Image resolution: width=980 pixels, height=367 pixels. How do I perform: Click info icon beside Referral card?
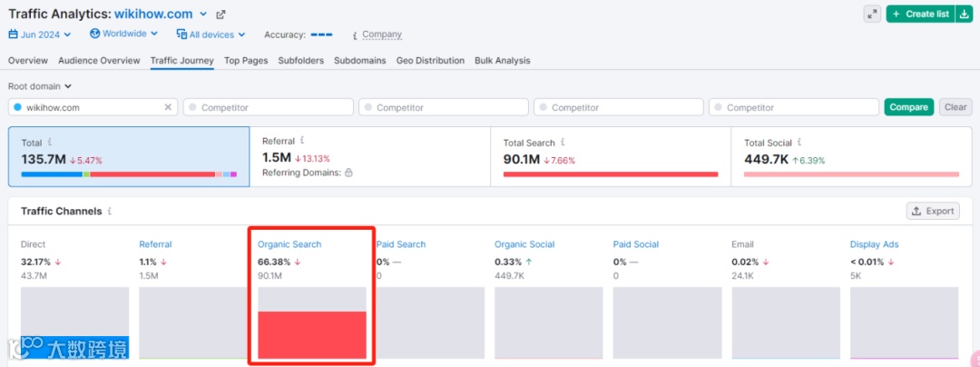click(x=302, y=140)
